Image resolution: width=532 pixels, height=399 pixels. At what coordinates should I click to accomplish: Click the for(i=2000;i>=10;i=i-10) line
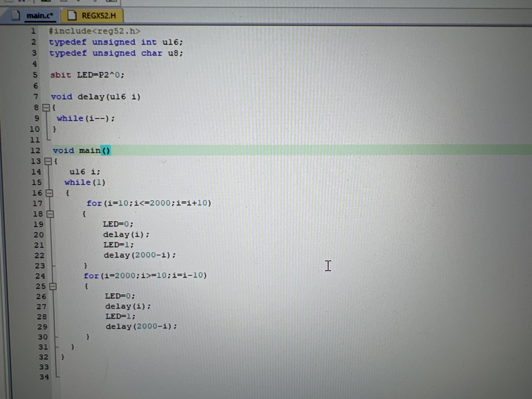(x=145, y=275)
